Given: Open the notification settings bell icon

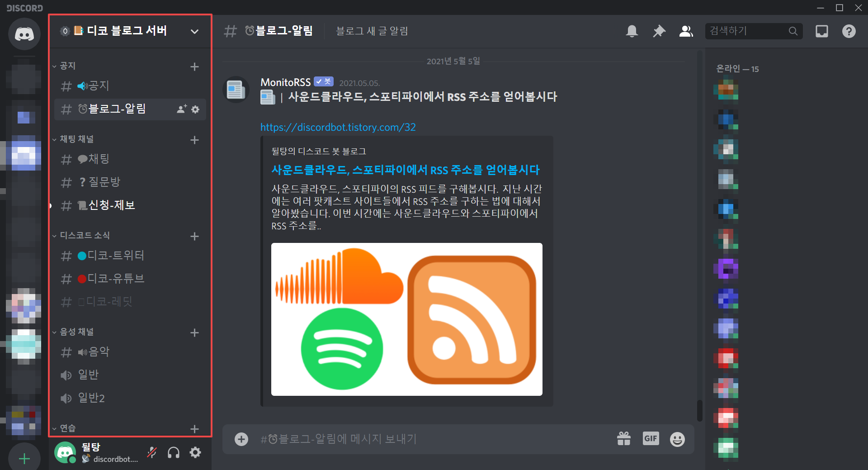Looking at the screenshot, I should (x=632, y=31).
